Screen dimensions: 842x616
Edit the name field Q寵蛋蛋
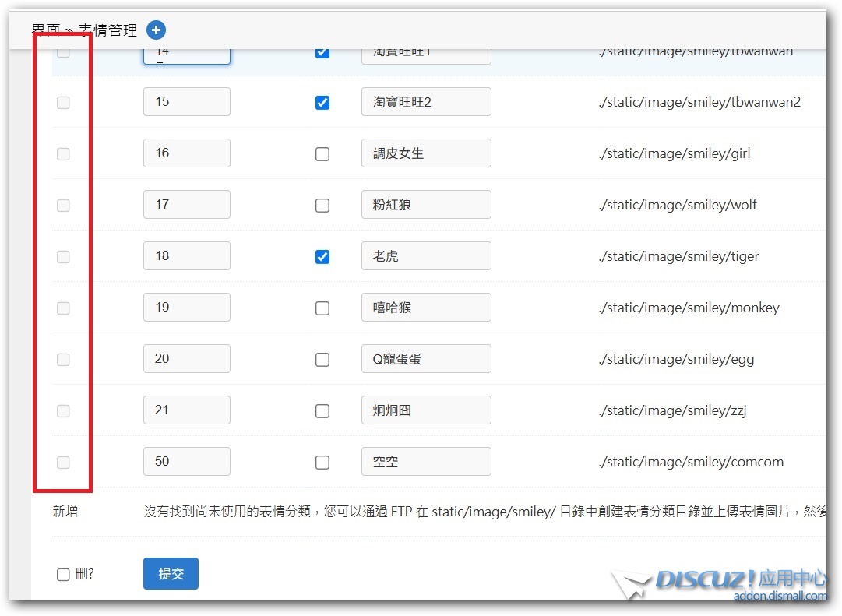point(426,359)
